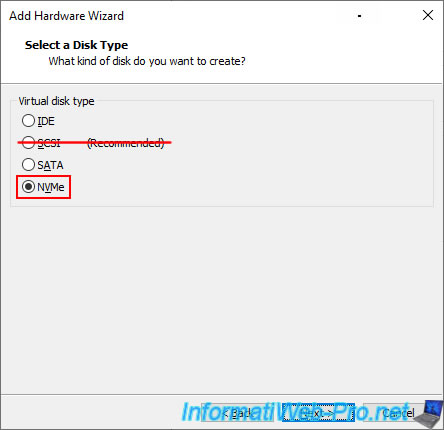Screen dimensions: 444x430
Task: Choose the SCSI disk type option
Action: click(28, 143)
